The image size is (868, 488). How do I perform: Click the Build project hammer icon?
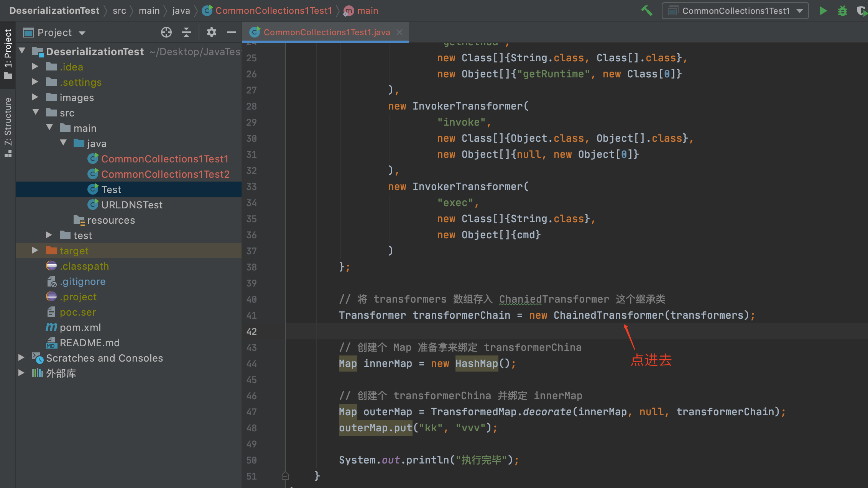click(647, 11)
